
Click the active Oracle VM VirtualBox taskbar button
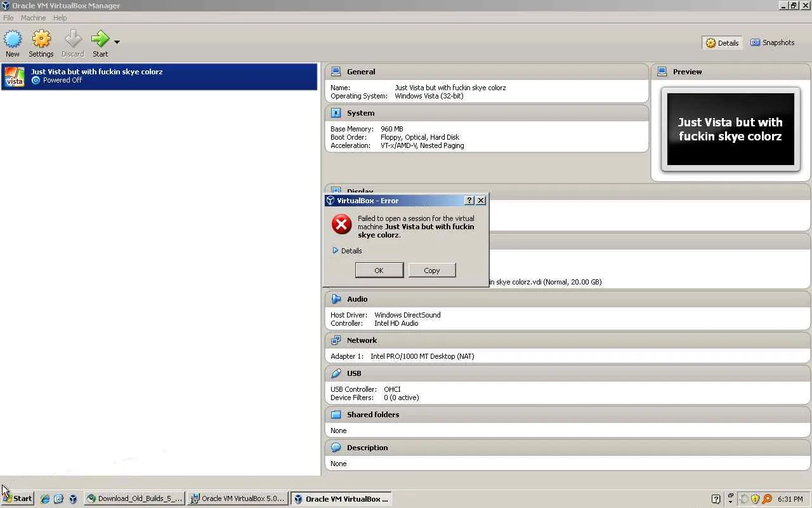click(341, 498)
